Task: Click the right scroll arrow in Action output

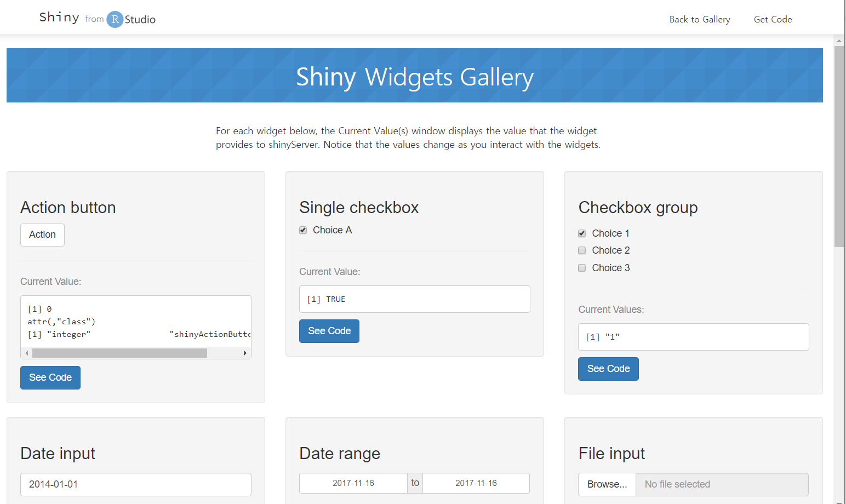Action: [x=245, y=353]
